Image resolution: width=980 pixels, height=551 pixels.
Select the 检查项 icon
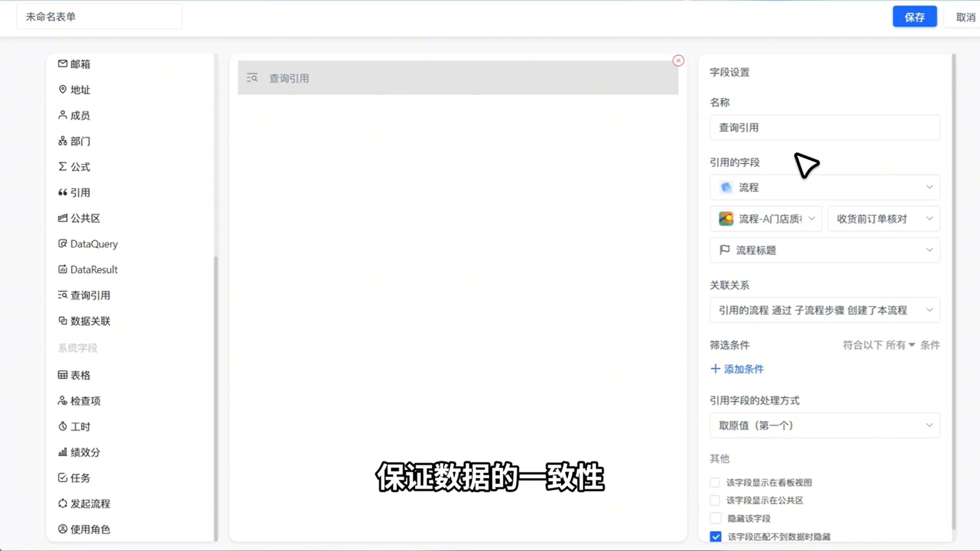[62, 400]
